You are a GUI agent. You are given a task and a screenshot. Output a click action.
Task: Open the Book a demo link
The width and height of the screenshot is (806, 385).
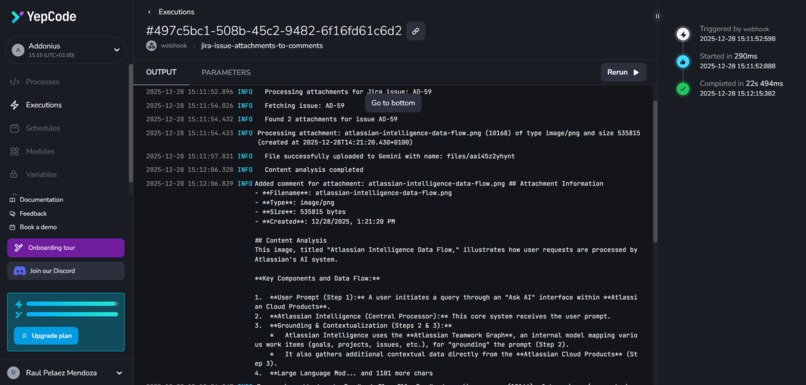pos(38,227)
